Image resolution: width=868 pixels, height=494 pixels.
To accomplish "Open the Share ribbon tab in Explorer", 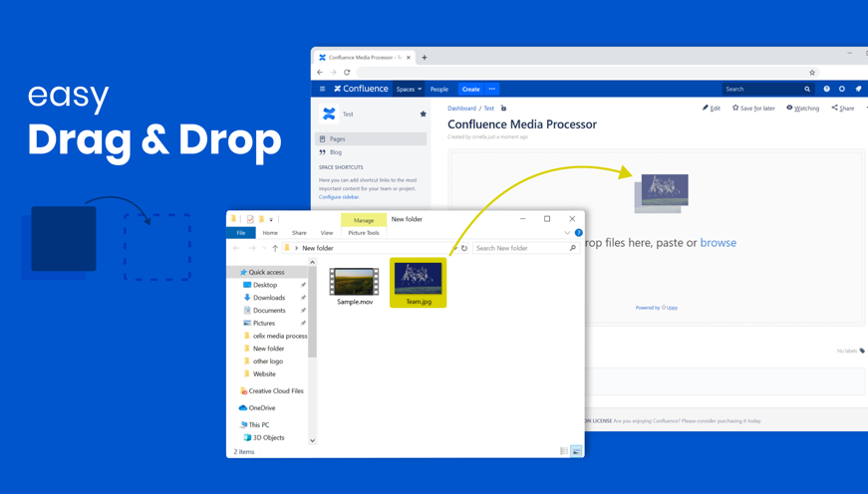I will coord(299,233).
